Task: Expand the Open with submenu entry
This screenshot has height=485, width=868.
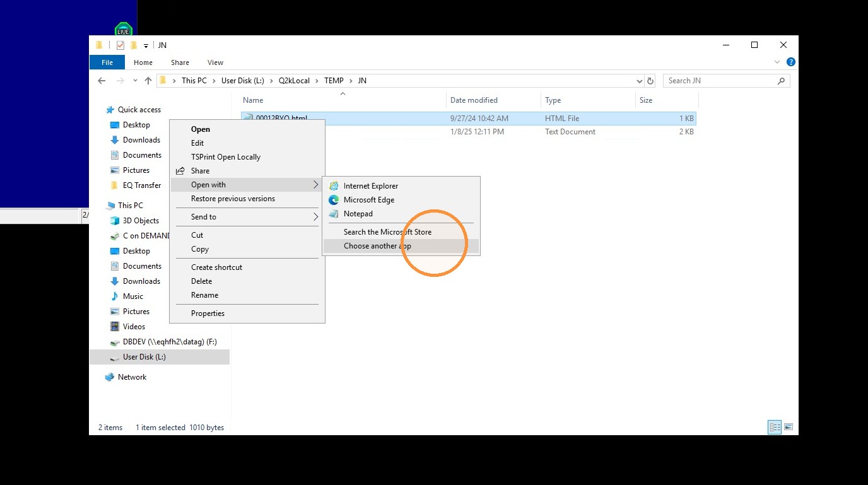Action: pyautogui.click(x=247, y=185)
